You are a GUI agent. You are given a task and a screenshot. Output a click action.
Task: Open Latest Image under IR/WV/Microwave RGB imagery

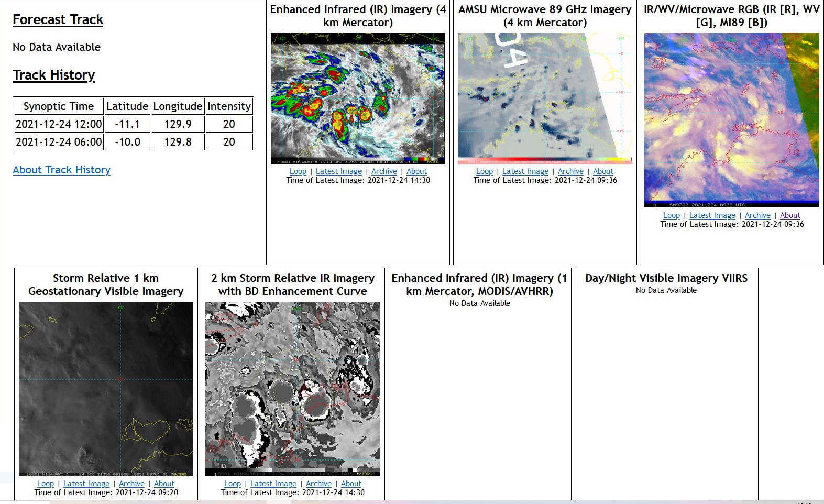[x=712, y=215]
